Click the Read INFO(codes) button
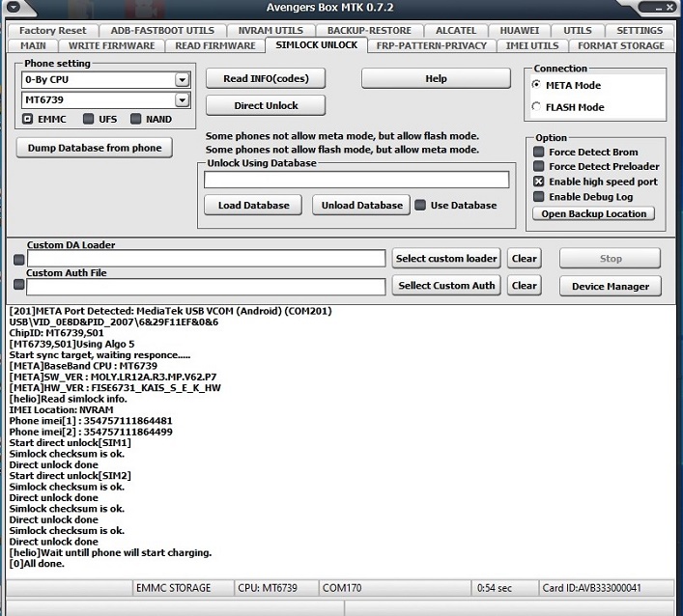 click(x=266, y=79)
